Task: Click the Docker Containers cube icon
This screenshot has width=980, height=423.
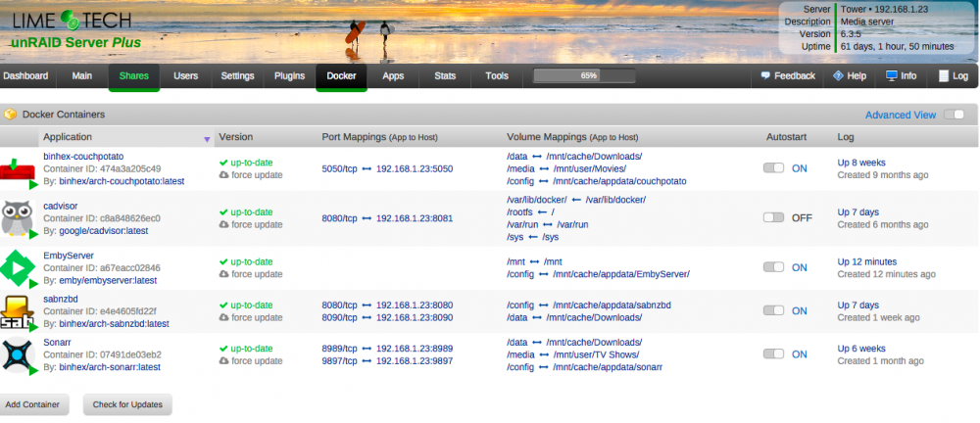Action: tap(10, 115)
